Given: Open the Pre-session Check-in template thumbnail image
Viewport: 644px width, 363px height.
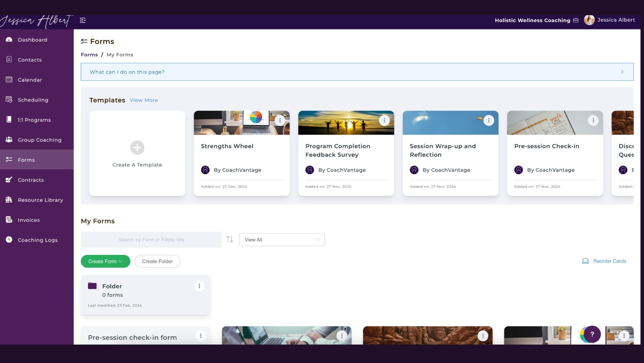Looking at the screenshot, I should [555, 123].
